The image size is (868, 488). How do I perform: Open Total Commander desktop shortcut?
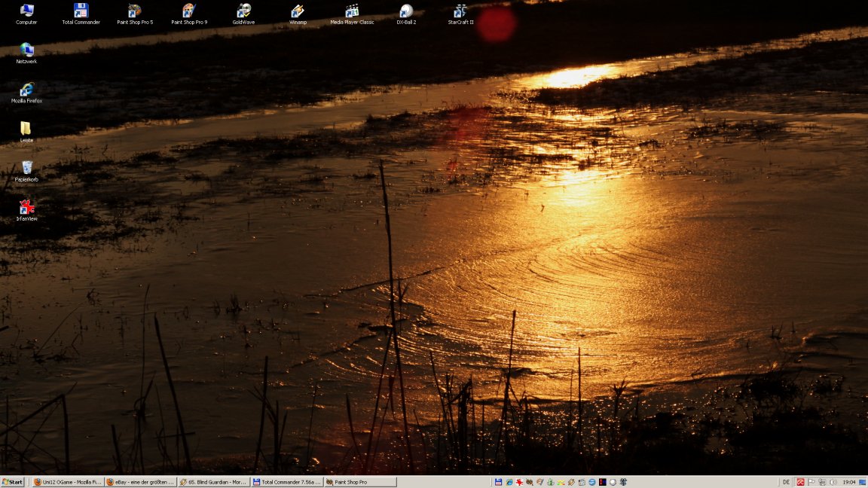[x=81, y=14]
